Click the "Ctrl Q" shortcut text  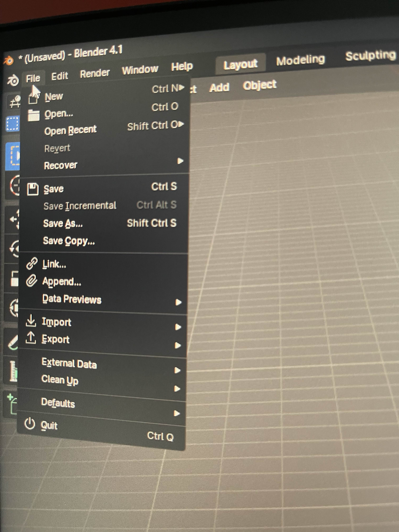[160, 436]
